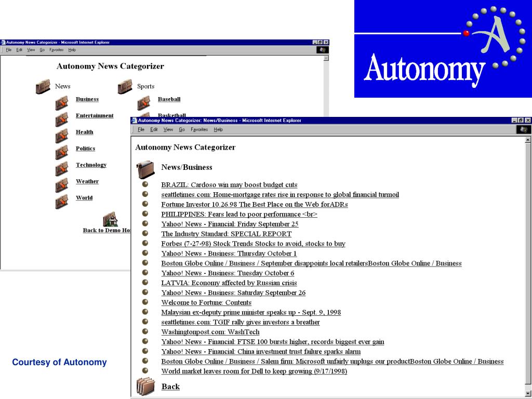Image resolution: width=532 pixels, height=399 pixels.
Task: Open the Boston Globe September disappoints retailers link
Action: point(311,263)
